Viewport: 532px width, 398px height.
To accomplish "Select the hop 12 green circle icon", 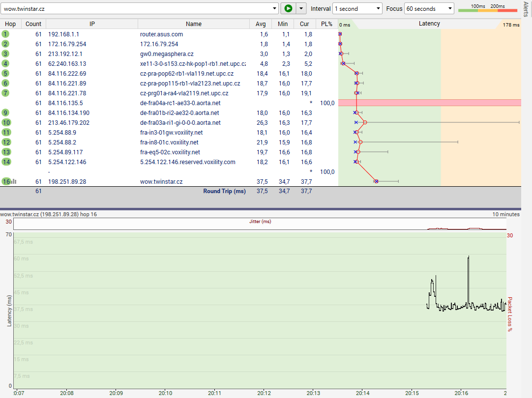I will click(x=6, y=142).
